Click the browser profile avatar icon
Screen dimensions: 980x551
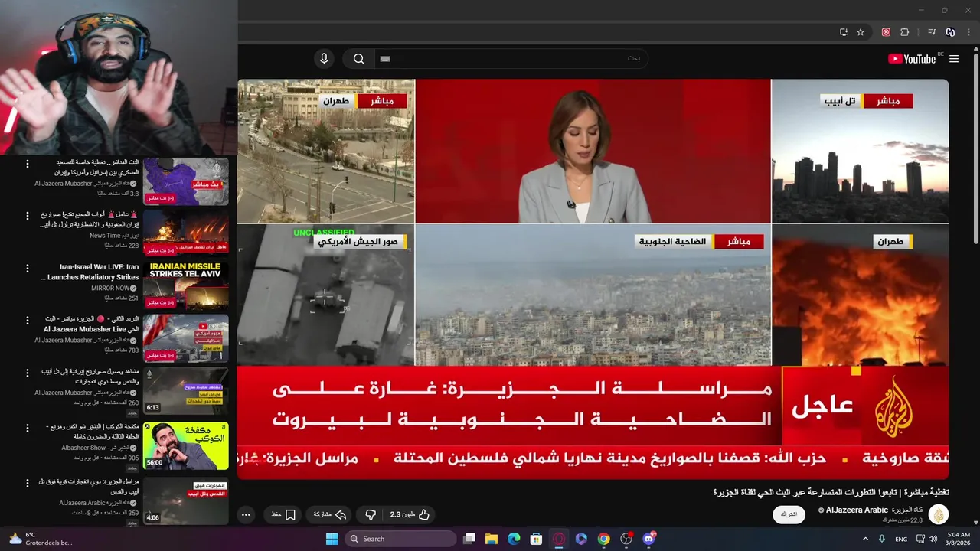(x=950, y=32)
